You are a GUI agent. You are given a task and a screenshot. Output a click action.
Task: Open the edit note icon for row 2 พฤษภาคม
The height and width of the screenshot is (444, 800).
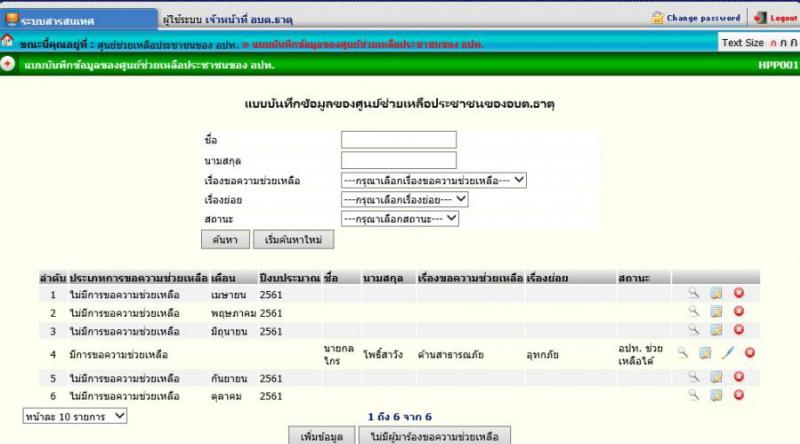click(716, 311)
